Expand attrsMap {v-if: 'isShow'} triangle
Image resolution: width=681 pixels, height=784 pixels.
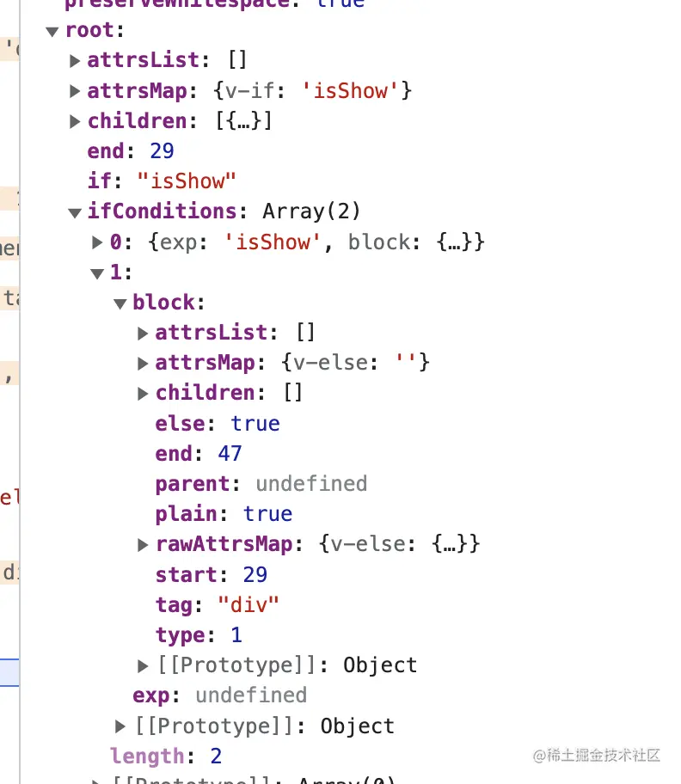pyautogui.click(x=75, y=91)
